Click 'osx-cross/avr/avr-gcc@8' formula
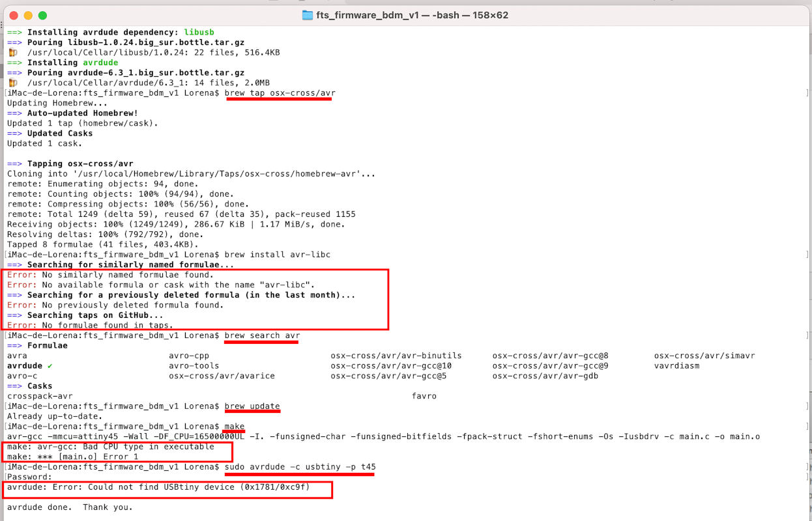The image size is (812, 521). (x=551, y=356)
